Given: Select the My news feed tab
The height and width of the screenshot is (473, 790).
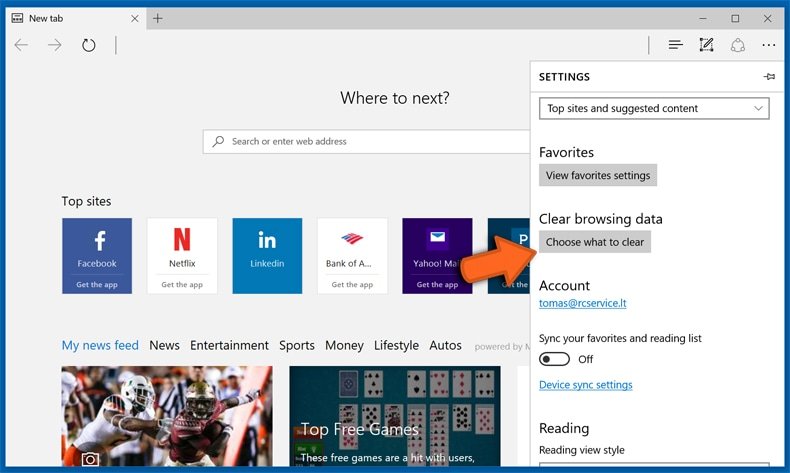Looking at the screenshot, I should [100, 346].
